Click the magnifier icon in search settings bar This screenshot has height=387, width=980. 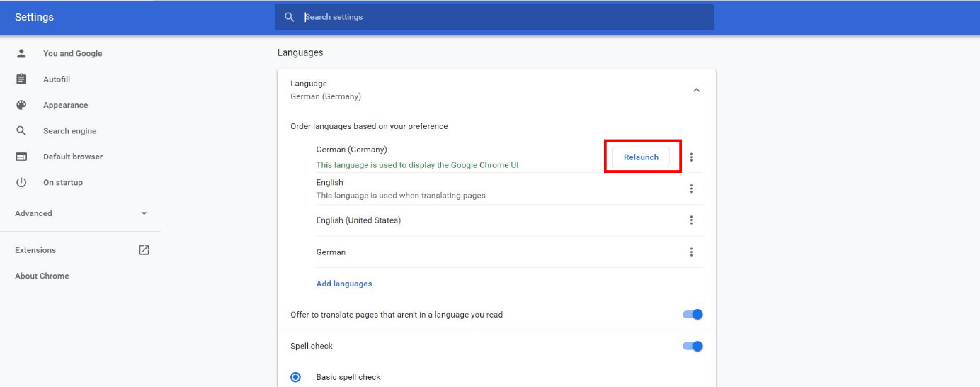289,17
